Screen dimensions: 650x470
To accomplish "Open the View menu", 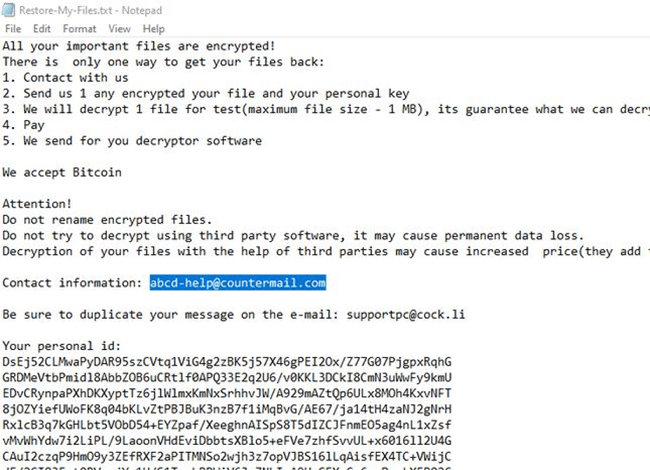I will click(119, 29).
